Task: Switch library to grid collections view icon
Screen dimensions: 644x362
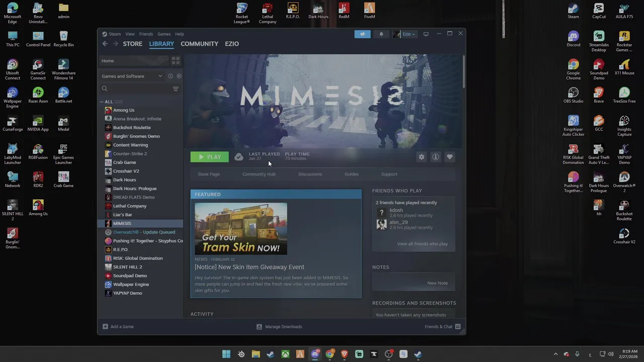Action: click(x=176, y=61)
